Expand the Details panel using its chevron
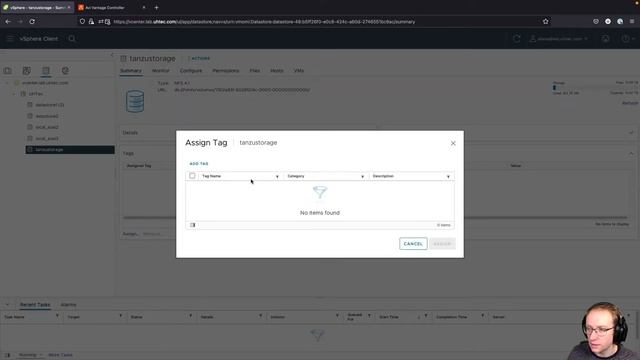Screen dimensions: 640x360 point(631,133)
